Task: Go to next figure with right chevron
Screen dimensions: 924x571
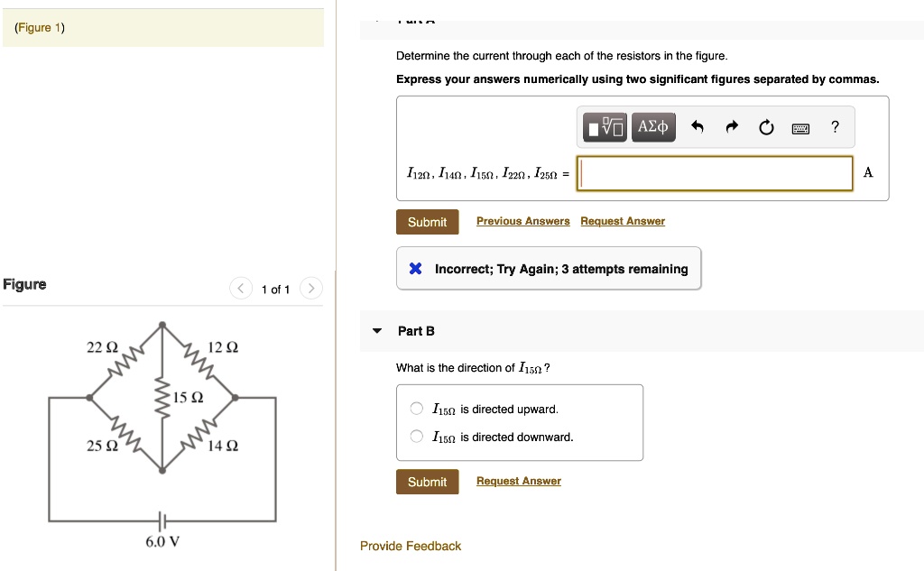Action: tap(310, 289)
